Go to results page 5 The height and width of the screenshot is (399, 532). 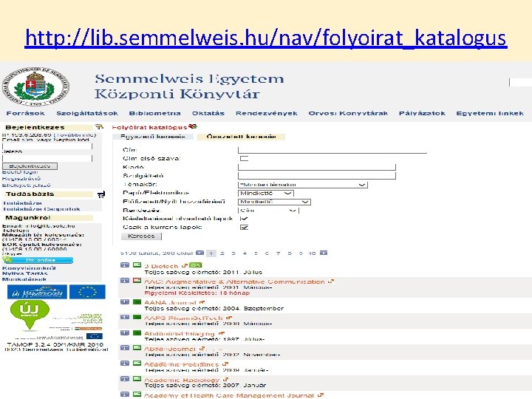pyautogui.click(x=256, y=253)
